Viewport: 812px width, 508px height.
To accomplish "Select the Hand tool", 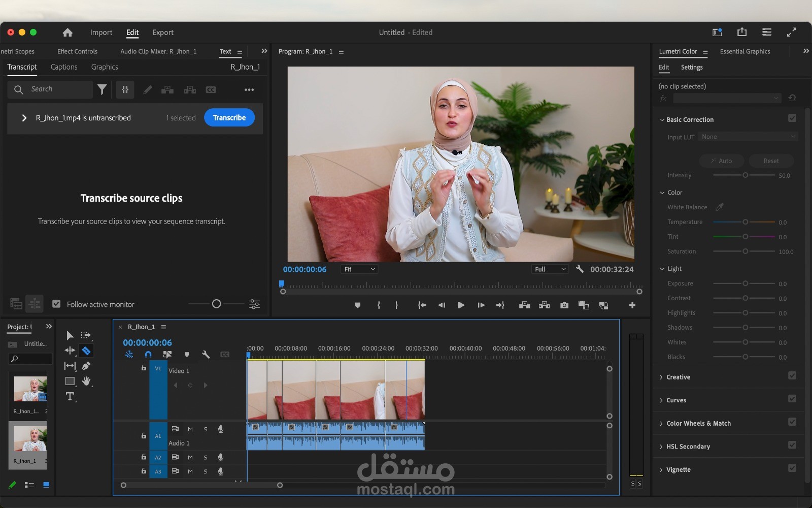I will click(x=86, y=381).
